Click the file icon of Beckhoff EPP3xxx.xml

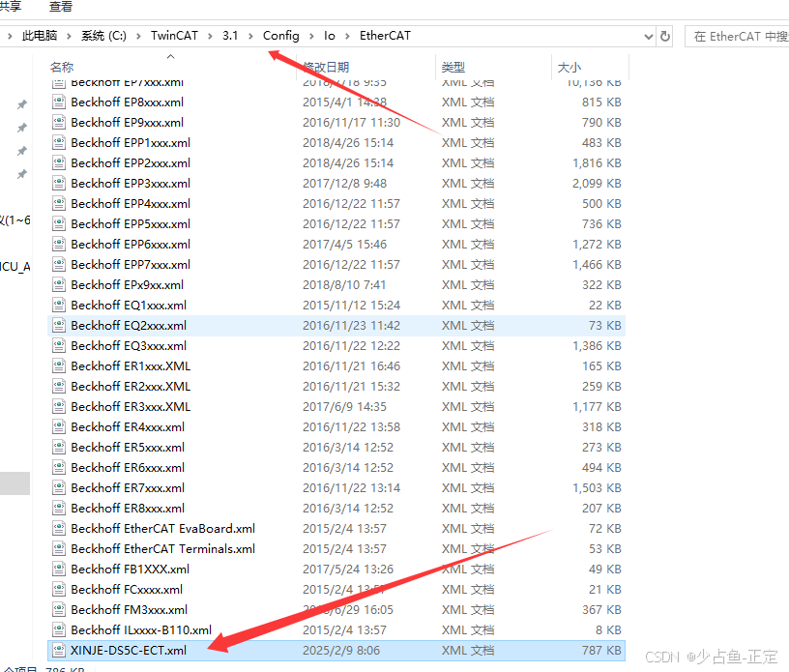[x=59, y=183]
